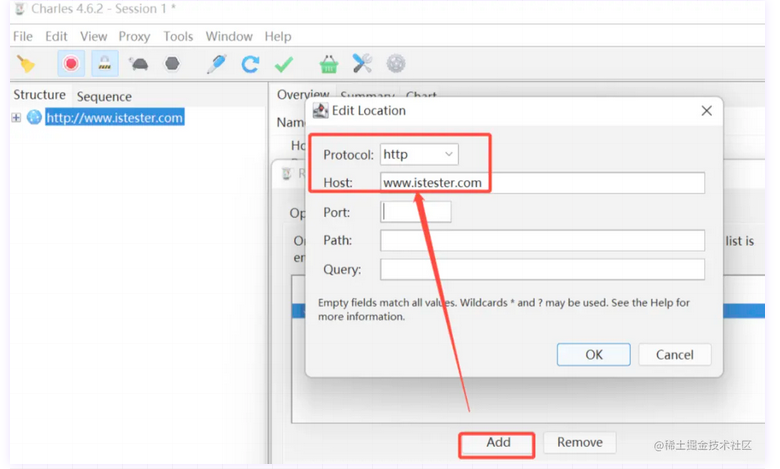The width and height of the screenshot is (780, 469).
Task: Click the broom clear session icon
Action: pyautogui.click(x=26, y=64)
